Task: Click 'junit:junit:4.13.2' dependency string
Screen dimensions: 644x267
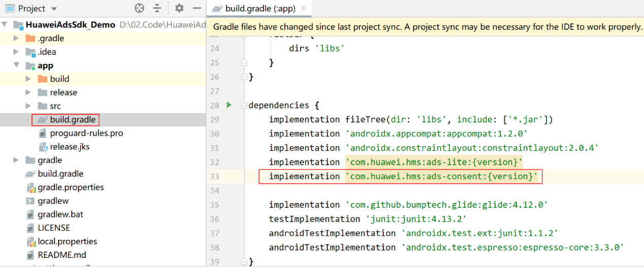Action: [x=416, y=219]
